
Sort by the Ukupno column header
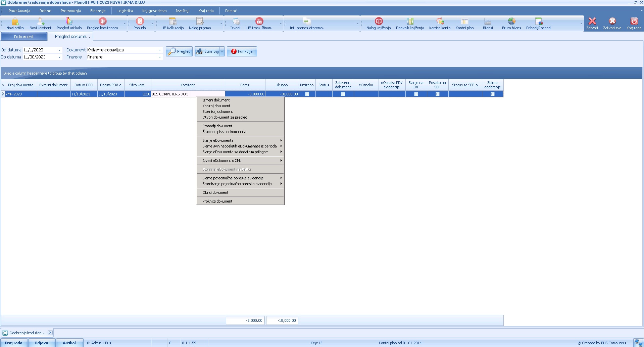pyautogui.click(x=282, y=85)
